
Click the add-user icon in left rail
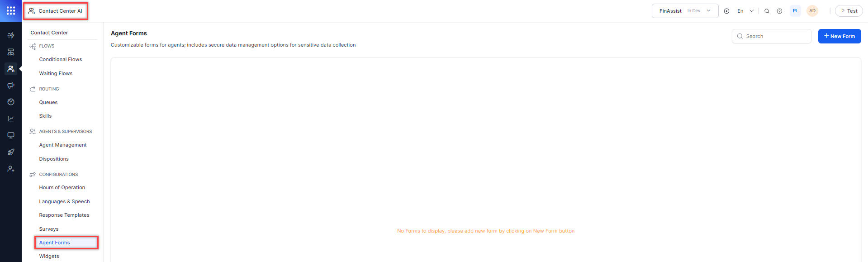[11, 169]
